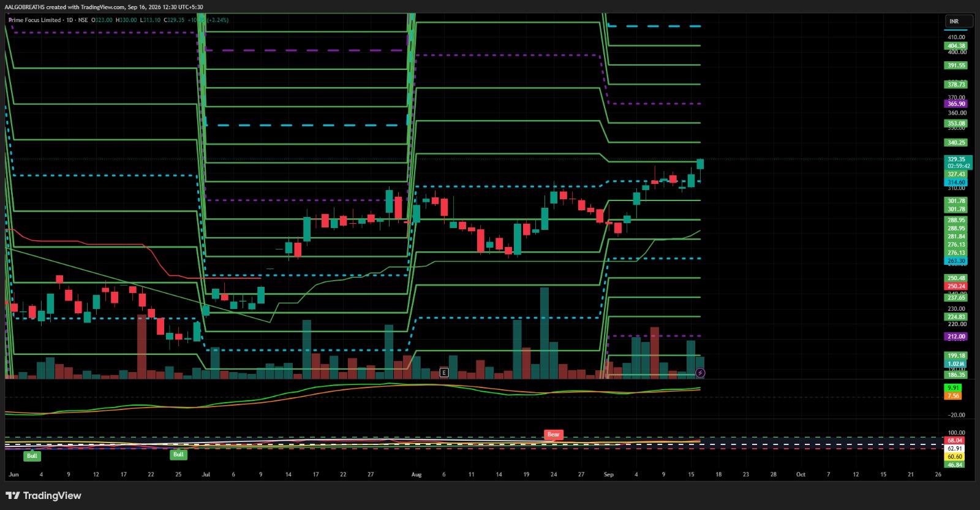Click the 46.84 oscillator value label

click(x=955, y=465)
